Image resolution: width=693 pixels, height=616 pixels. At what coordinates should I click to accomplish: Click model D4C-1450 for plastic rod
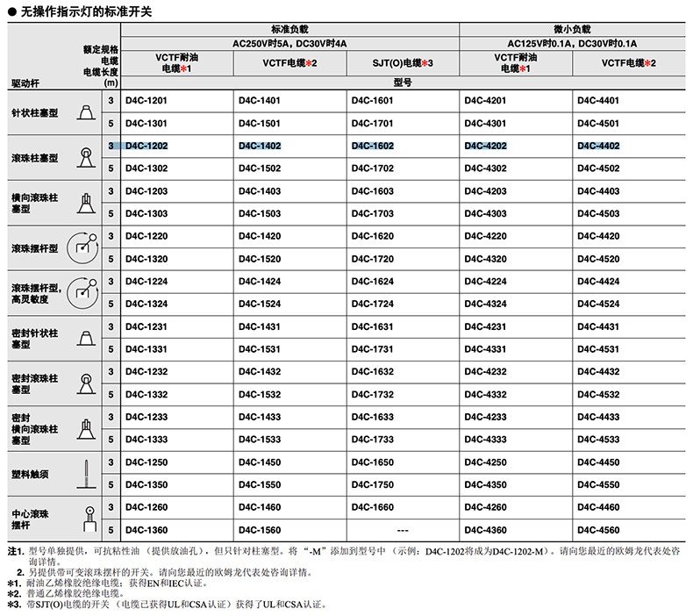(x=260, y=462)
